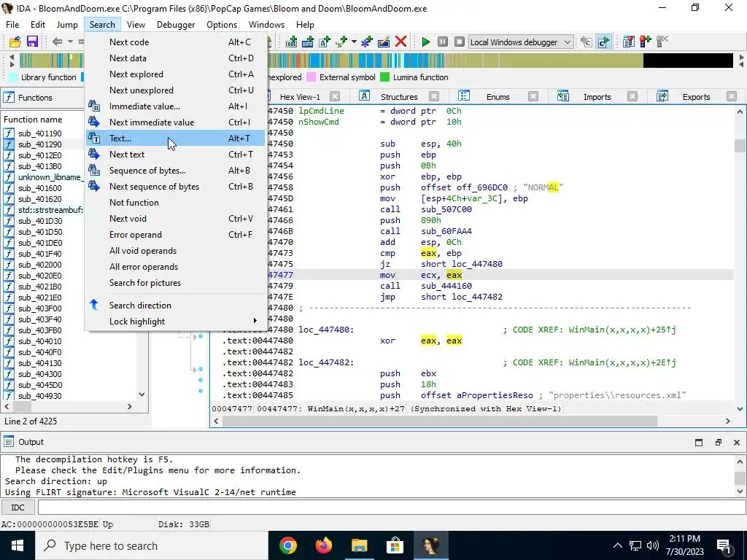Open the Local Windows debugger combo box

pyautogui.click(x=521, y=42)
